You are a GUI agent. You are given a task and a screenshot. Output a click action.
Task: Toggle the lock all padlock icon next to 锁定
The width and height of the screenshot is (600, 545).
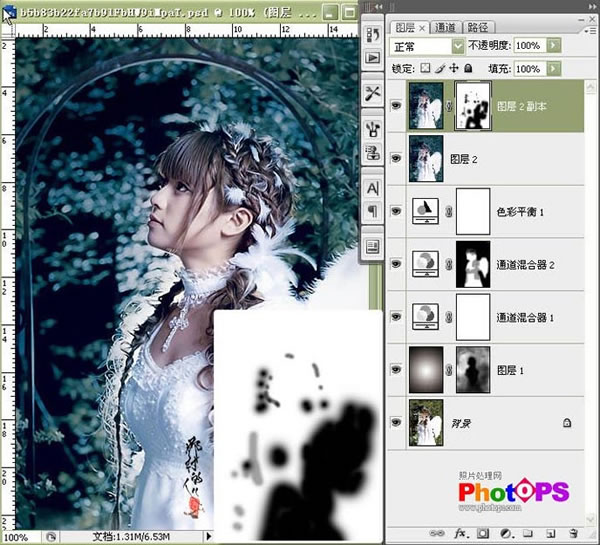pyautogui.click(x=468, y=69)
